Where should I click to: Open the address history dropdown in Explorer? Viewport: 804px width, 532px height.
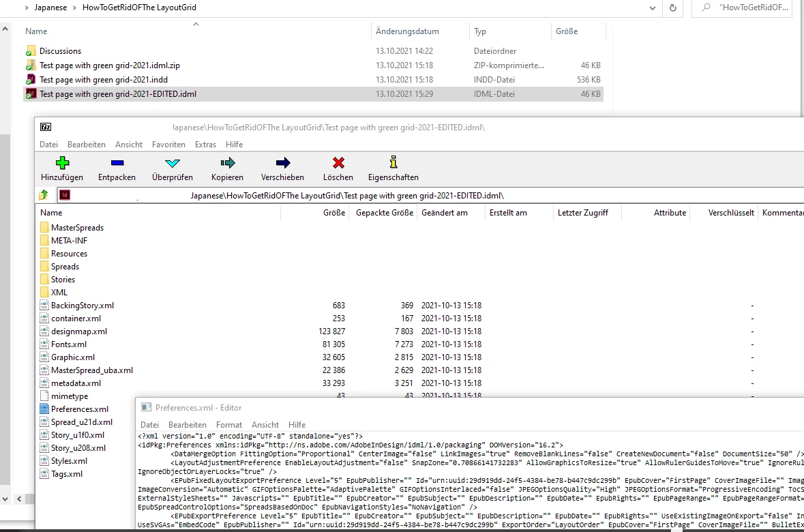652,8
